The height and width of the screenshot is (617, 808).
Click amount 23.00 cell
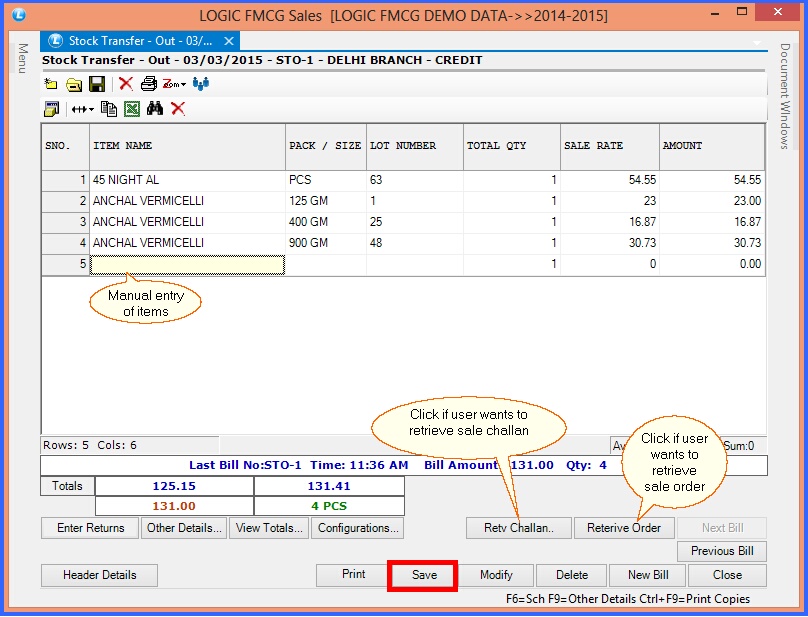[x=712, y=201]
